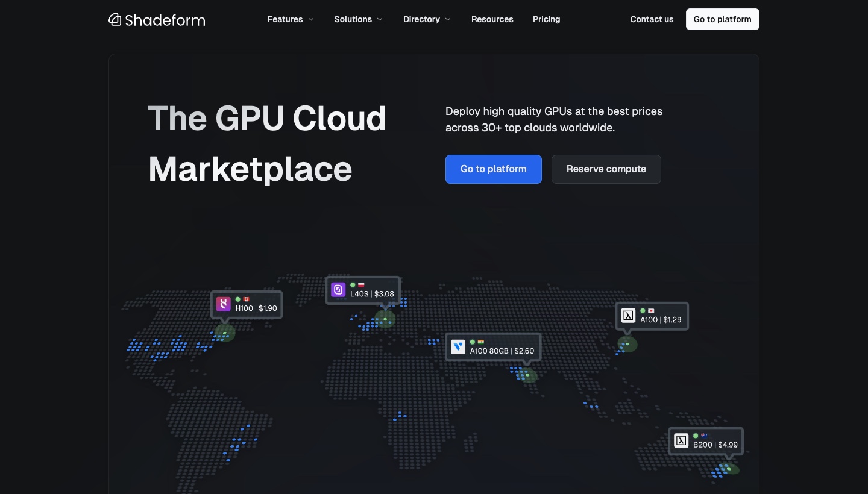Expand the Solutions dropdown menu

pos(359,19)
